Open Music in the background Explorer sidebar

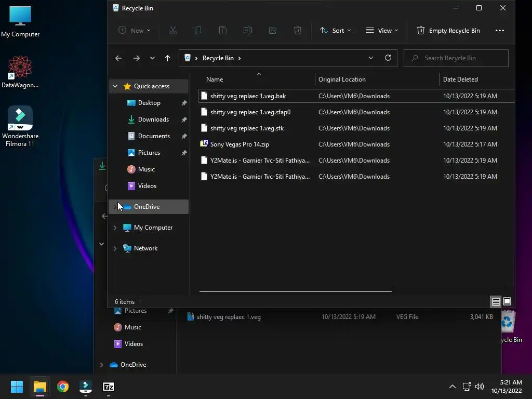[132, 327]
